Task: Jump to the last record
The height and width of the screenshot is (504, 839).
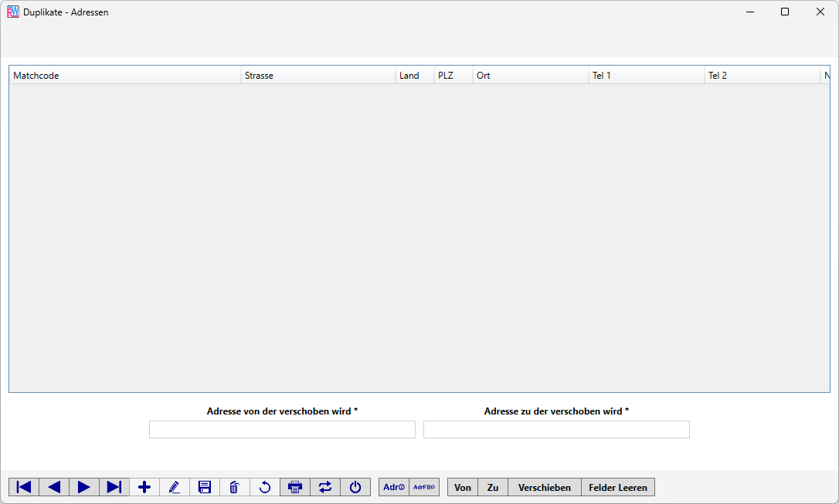Action: pos(114,487)
